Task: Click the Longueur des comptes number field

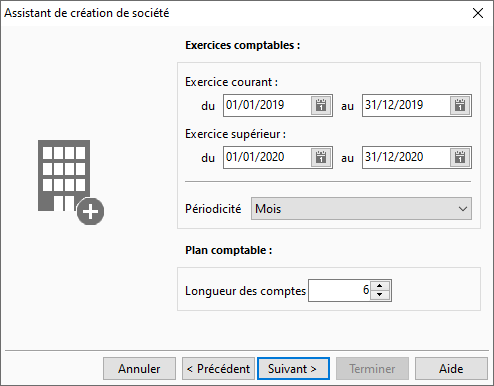Action: pos(339,291)
